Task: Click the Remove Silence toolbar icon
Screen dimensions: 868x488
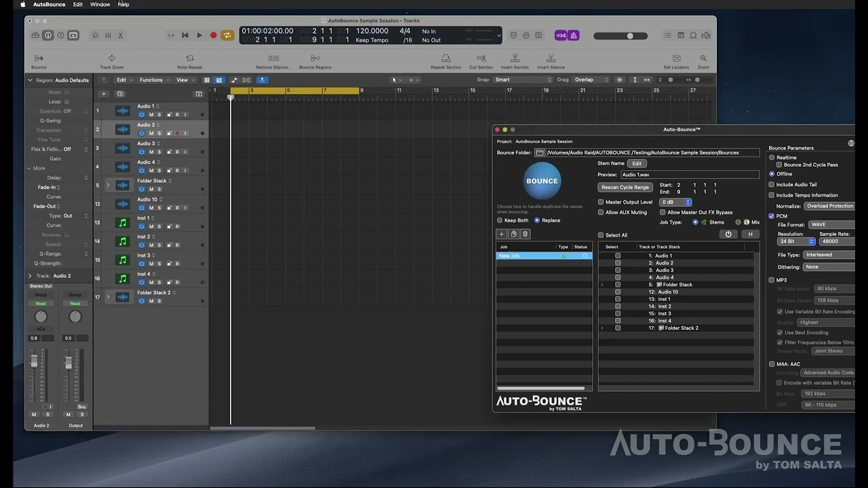Action: point(273,58)
